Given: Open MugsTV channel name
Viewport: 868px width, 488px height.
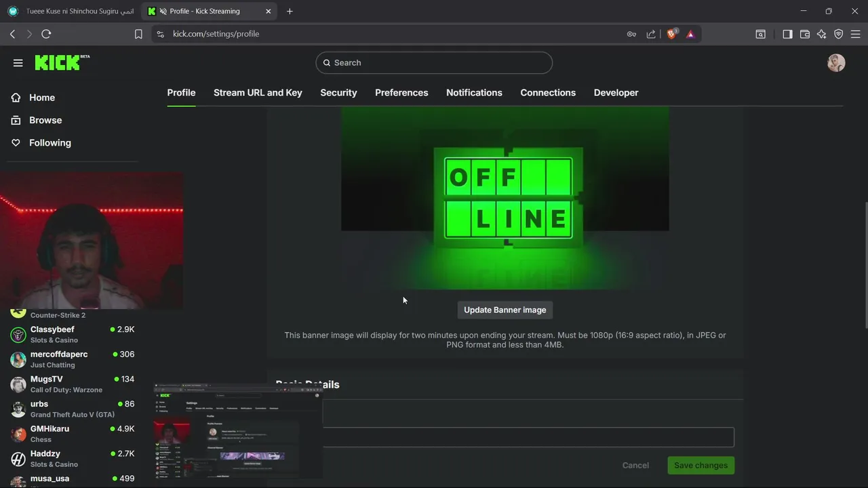Looking at the screenshot, I should [x=46, y=380].
